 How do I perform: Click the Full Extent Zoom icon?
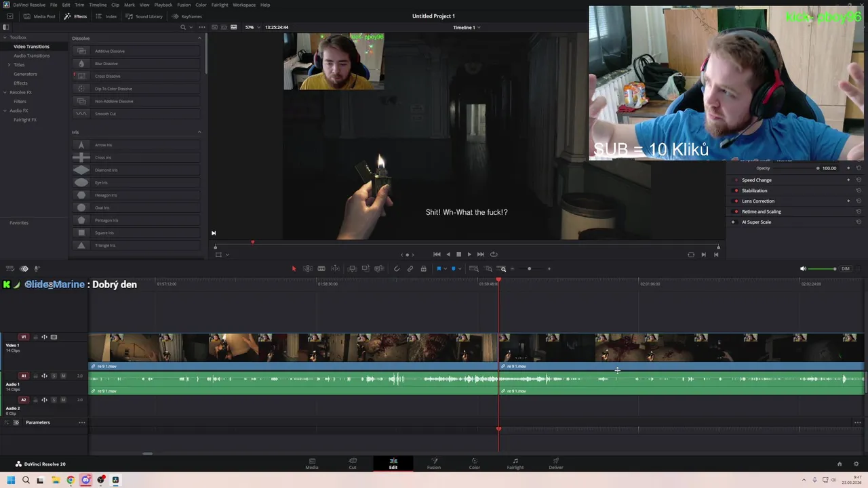[x=474, y=269]
